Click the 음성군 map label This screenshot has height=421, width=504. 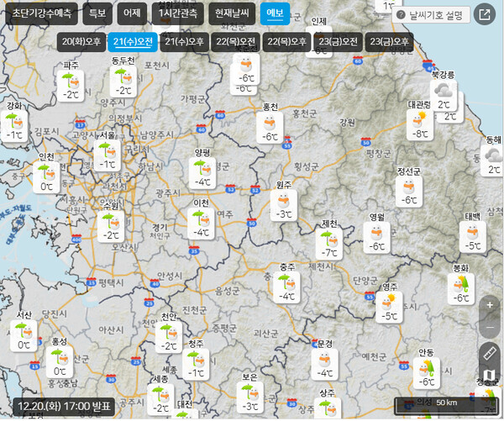tap(228, 292)
